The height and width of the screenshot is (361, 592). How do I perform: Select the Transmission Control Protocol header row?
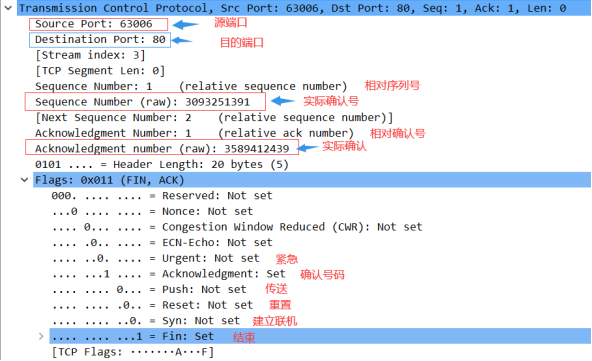[304, 8]
